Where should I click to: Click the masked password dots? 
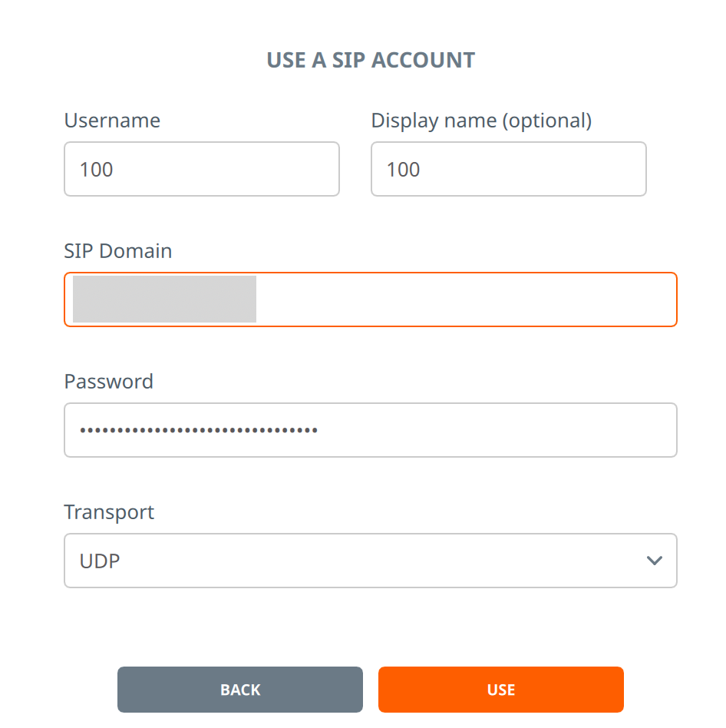(x=199, y=430)
